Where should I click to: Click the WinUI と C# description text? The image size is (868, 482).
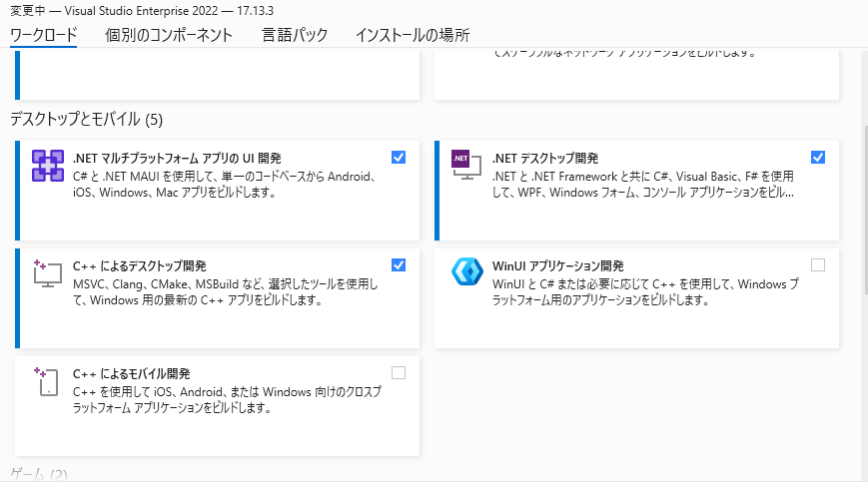pyautogui.click(x=645, y=292)
